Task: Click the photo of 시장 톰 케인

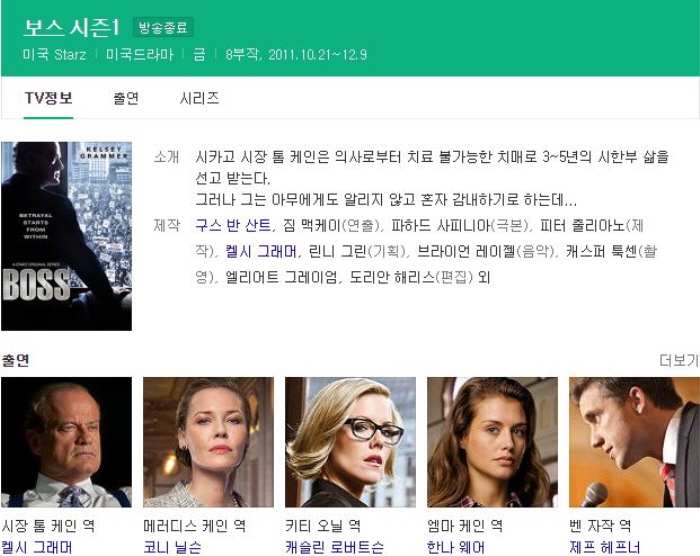Action: pyautogui.click(x=67, y=442)
